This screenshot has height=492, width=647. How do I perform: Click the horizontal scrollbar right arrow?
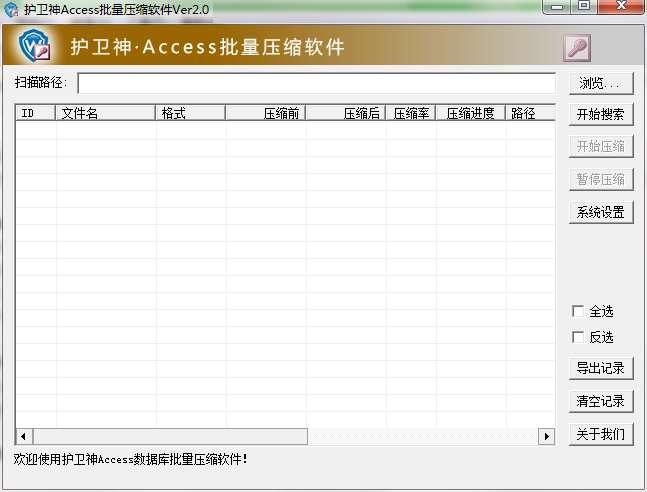(x=546, y=436)
